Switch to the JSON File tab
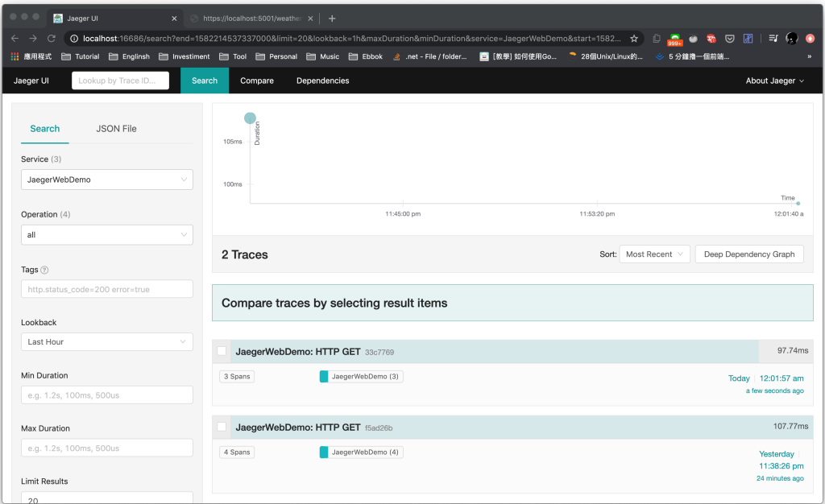This screenshot has width=825, height=504. coord(116,129)
